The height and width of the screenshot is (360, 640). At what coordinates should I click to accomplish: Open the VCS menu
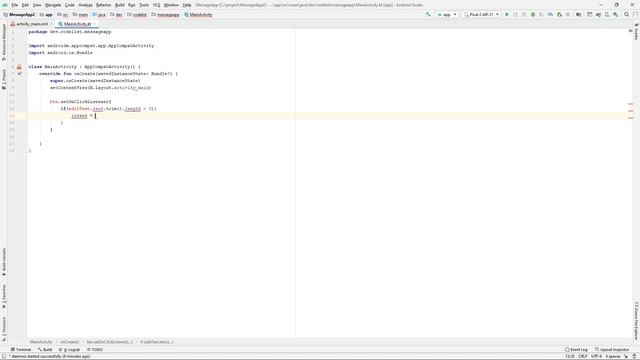tap(156, 5)
